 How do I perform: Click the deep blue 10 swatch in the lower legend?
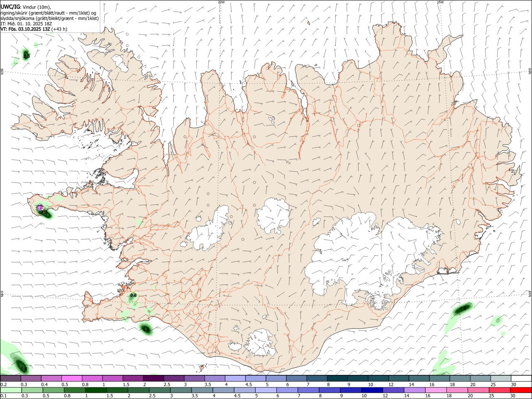click(372, 390)
